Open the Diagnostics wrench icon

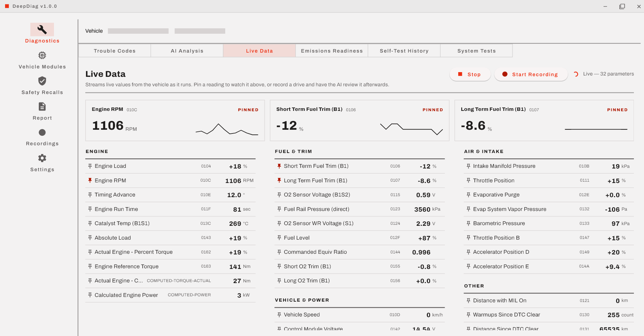coord(42,30)
